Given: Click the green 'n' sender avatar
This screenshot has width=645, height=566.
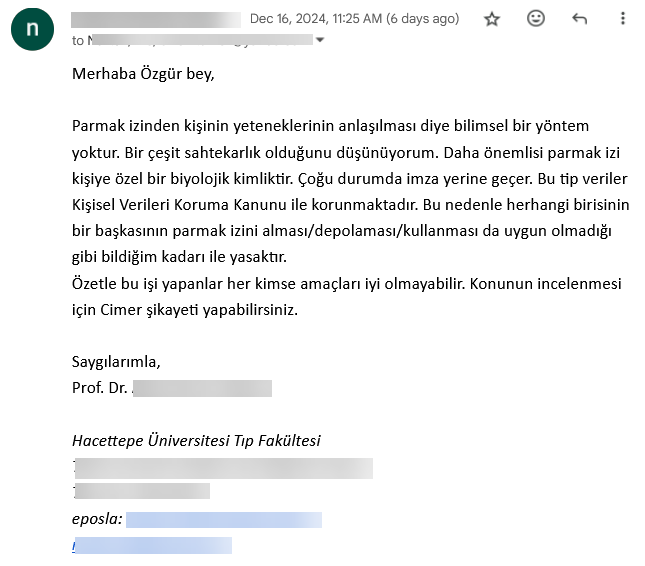Looking at the screenshot, I should 32,29.
